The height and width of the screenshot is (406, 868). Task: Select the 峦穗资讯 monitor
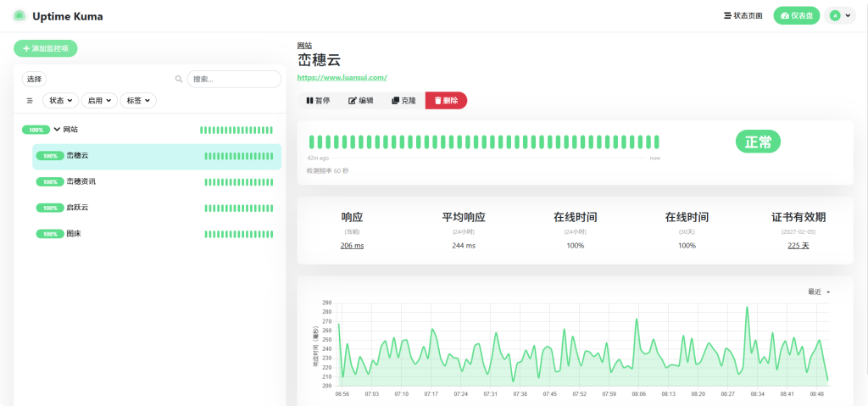[x=157, y=181]
